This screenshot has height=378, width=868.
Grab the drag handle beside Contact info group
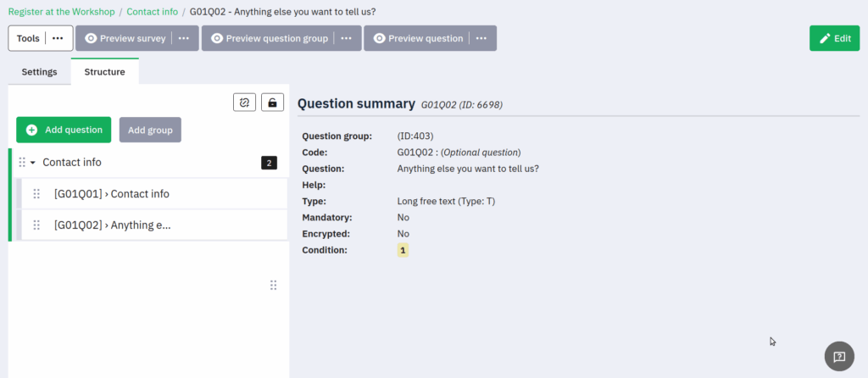(x=22, y=163)
